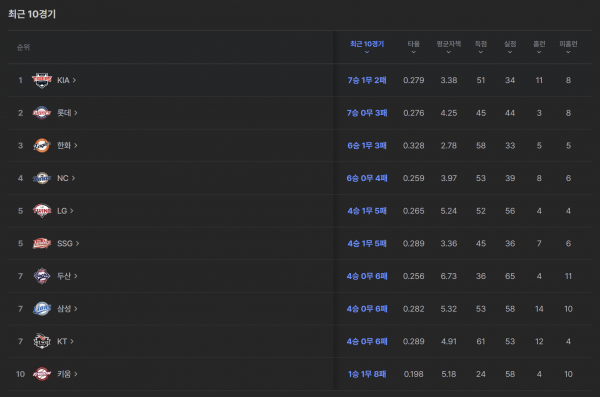
Task: Sort table by 피홈런 column
Action: point(568,47)
